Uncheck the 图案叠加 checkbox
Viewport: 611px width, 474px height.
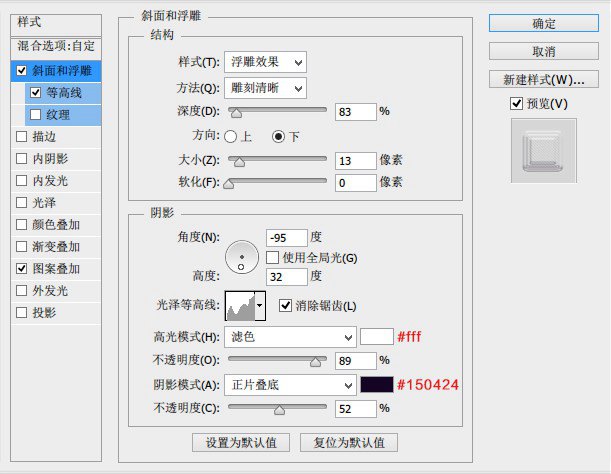tap(21, 268)
